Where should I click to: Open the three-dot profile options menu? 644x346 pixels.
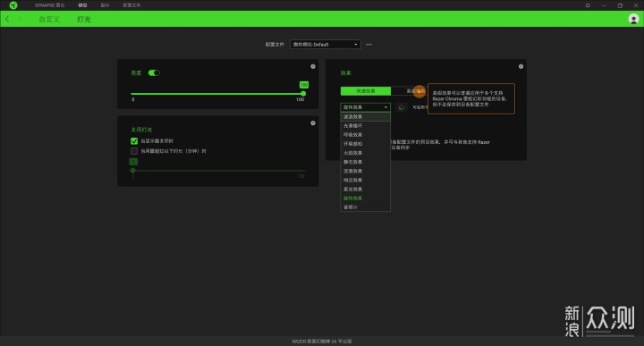[369, 45]
